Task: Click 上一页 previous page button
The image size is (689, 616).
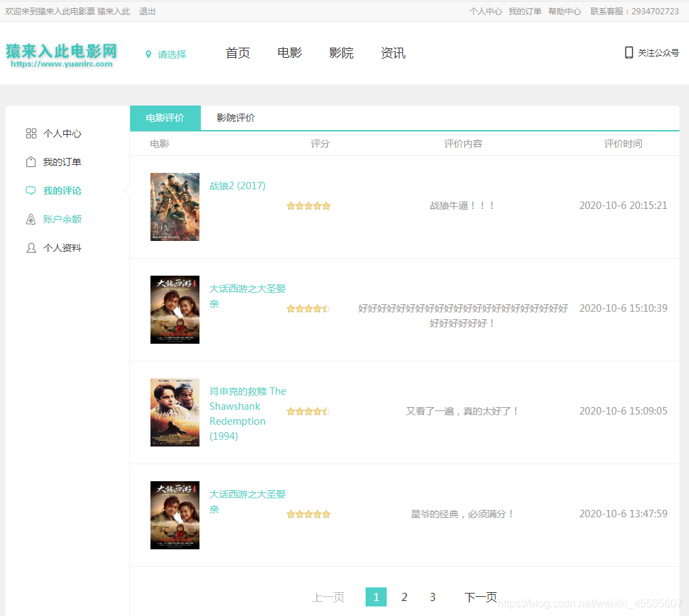Action: tap(327, 597)
